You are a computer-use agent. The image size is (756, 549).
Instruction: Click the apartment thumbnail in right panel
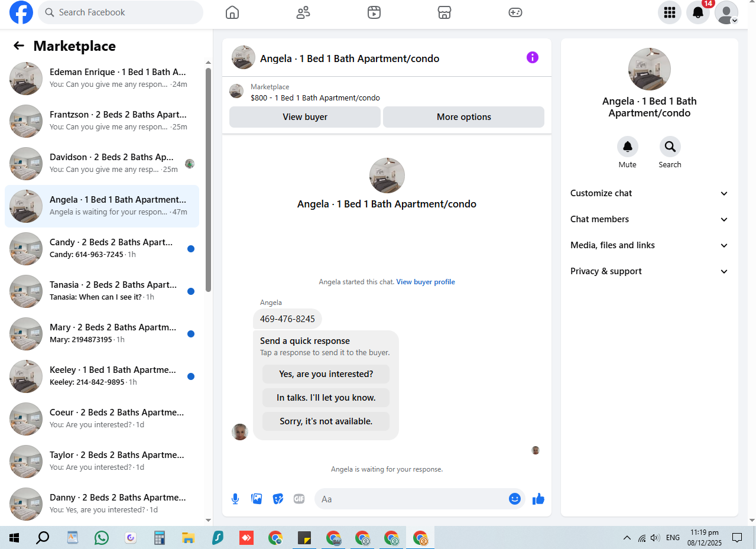coord(650,69)
